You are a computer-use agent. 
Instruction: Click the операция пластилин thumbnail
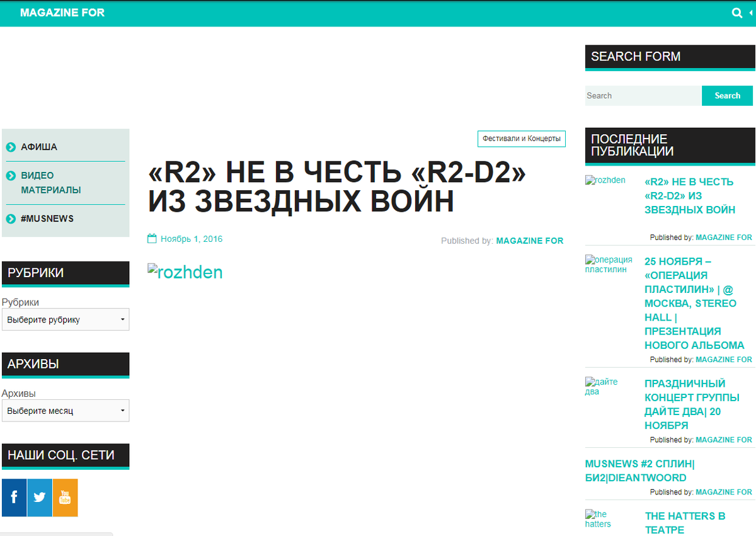609,264
